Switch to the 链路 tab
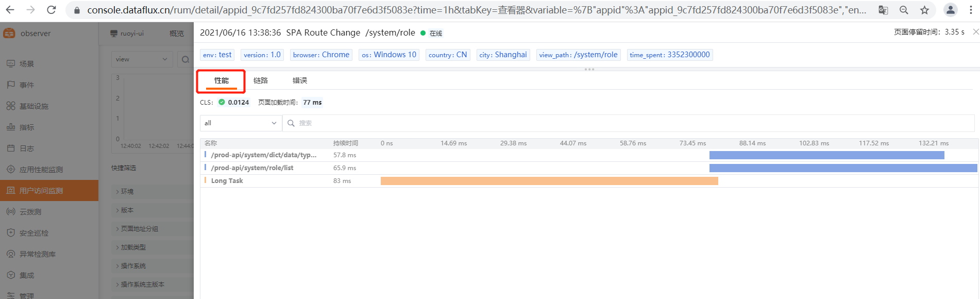 260,80
